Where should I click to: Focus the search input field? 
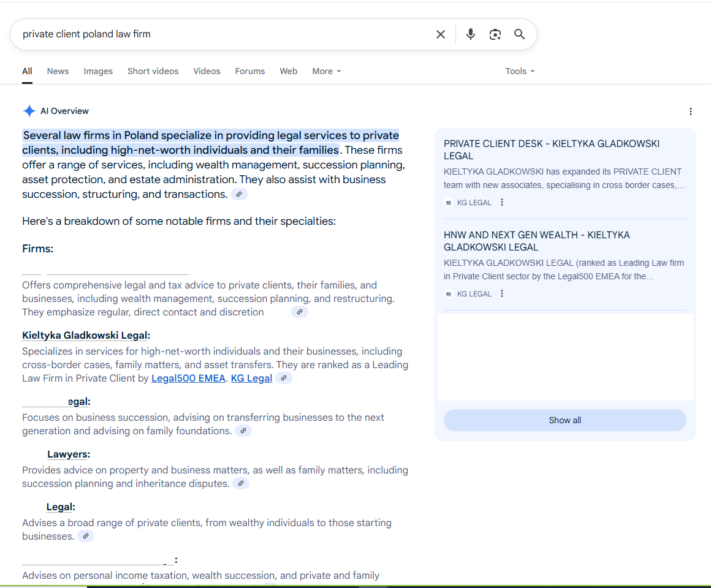pyautogui.click(x=221, y=34)
